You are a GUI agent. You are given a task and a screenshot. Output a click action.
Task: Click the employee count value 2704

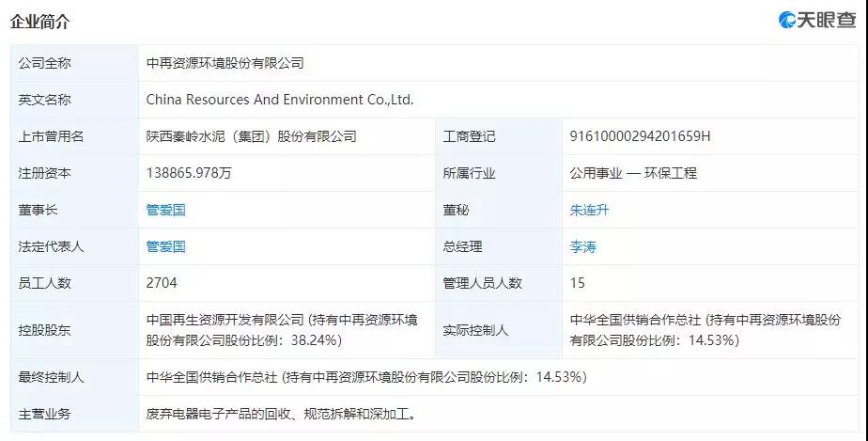(162, 283)
